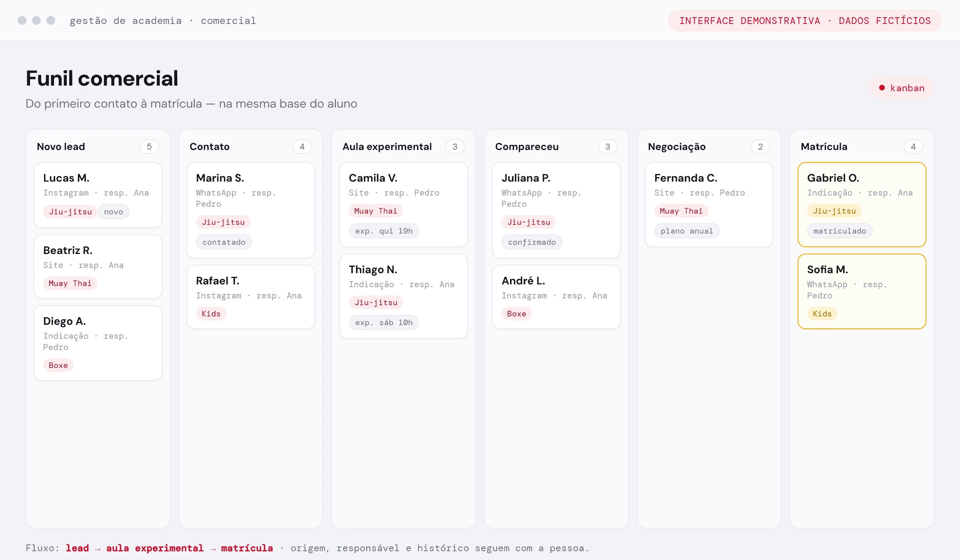Click 'matrícula' in the footer flow
This screenshot has height=560, width=960.
247,548
